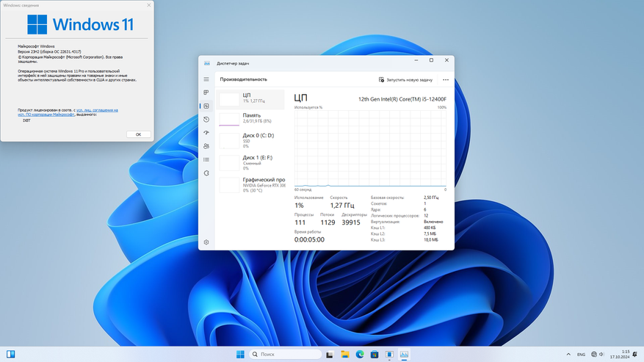644x362 pixels.
Task: Open Services page icon in sidebar
Action: click(206, 173)
